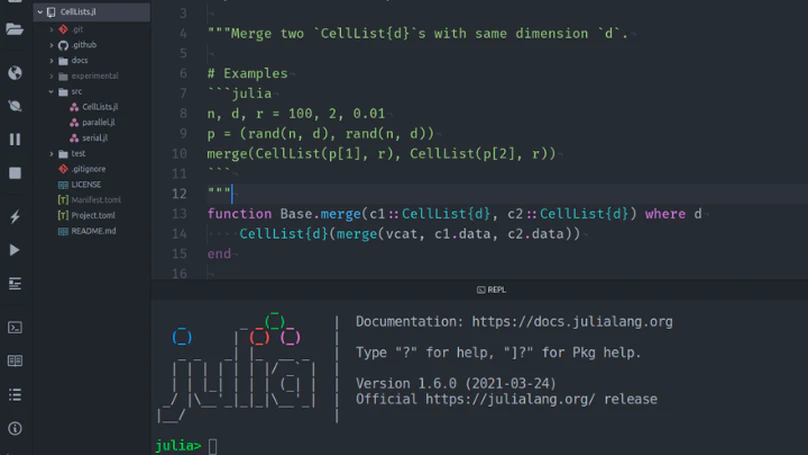Viewport: 808px width, 455px height.
Task: Expand the .github folder
Action: pyautogui.click(x=51, y=45)
